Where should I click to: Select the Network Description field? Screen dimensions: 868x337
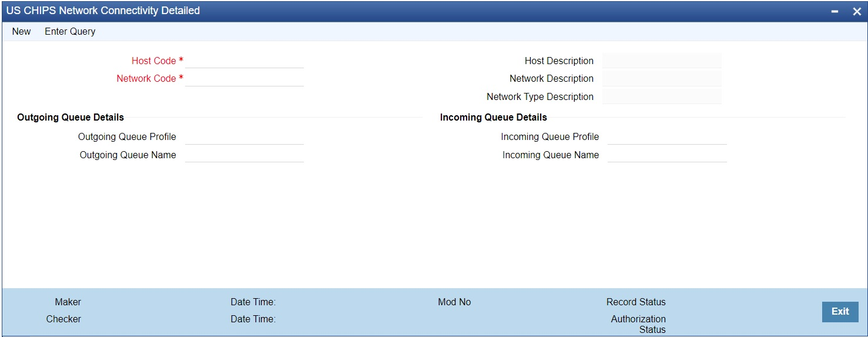pos(662,78)
